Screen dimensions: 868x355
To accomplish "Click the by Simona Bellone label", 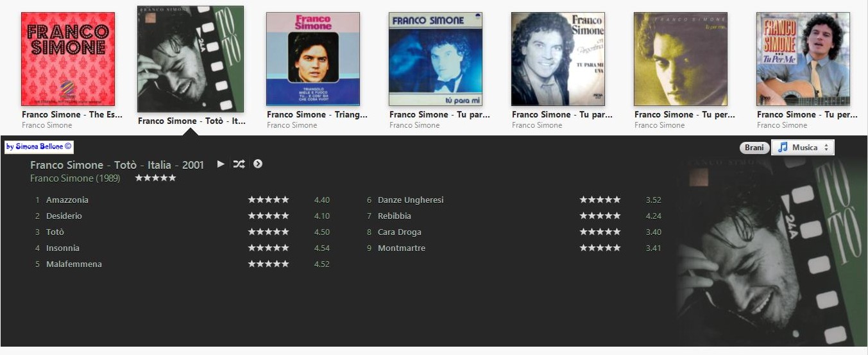I will coord(39,146).
